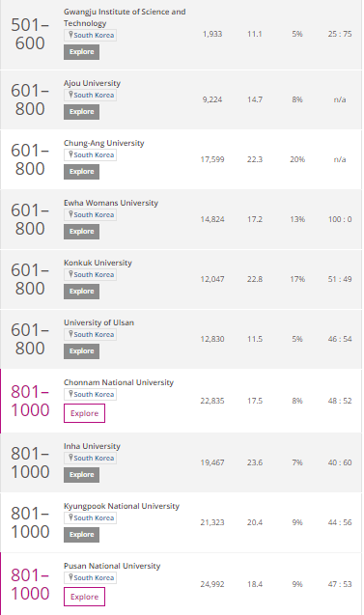Click Explore button for Chonnam National University
The image size is (364, 615).
(84, 413)
